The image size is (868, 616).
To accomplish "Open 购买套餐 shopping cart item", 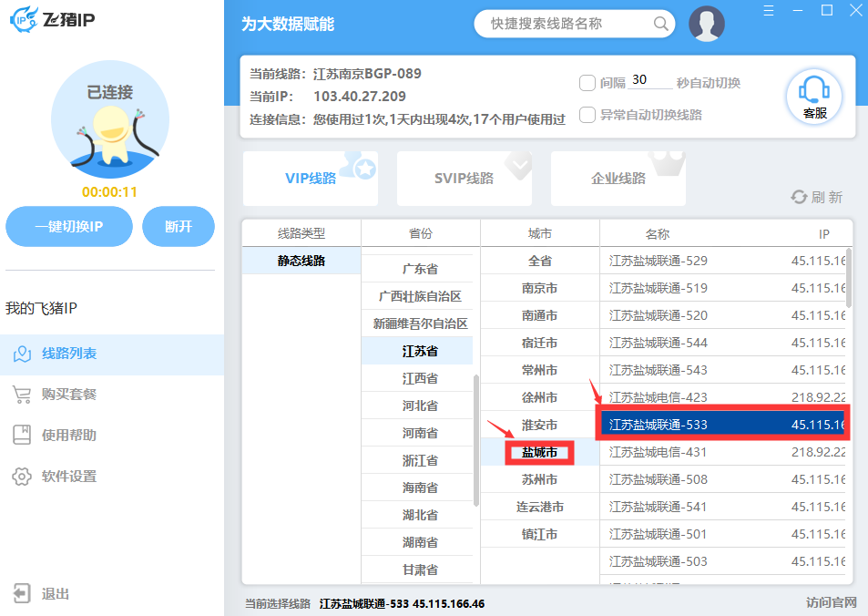I will pos(22,394).
